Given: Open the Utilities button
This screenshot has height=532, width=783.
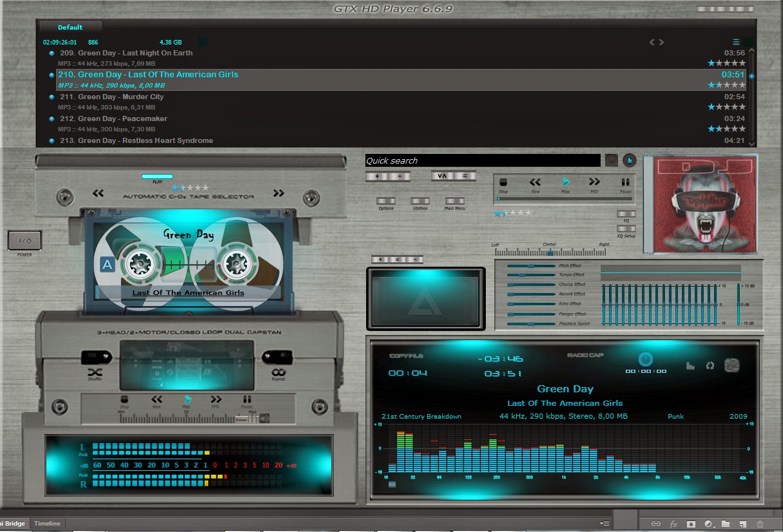Looking at the screenshot, I should (x=420, y=201).
